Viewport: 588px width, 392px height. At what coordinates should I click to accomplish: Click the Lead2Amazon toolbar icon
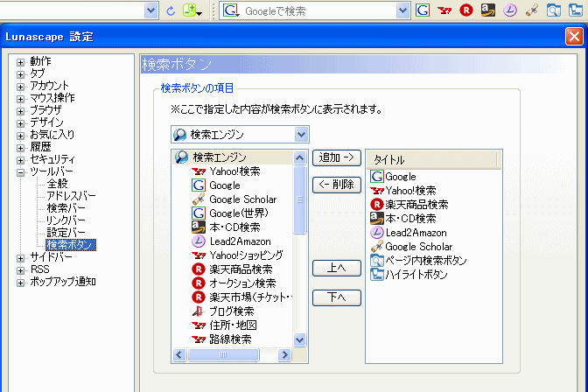point(510,10)
